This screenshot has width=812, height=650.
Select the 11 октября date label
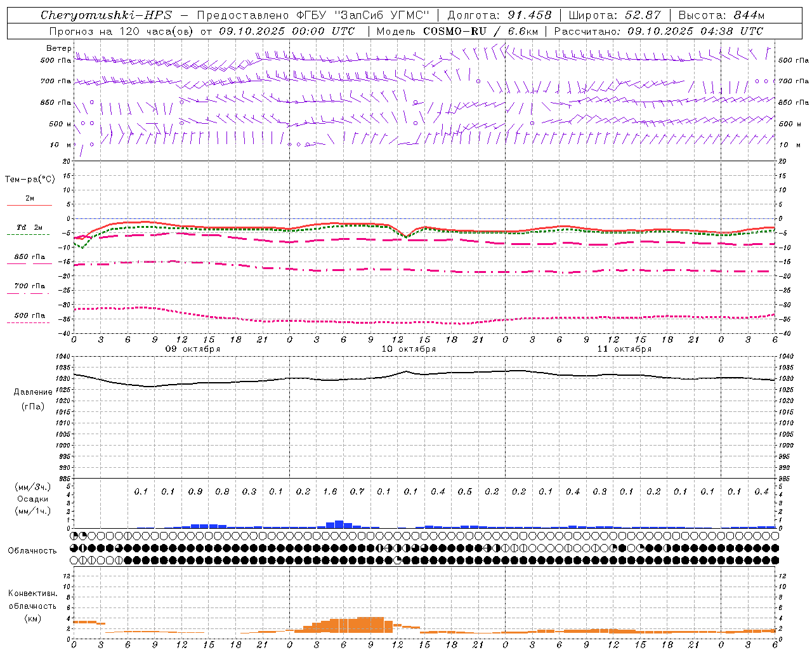pos(624,349)
